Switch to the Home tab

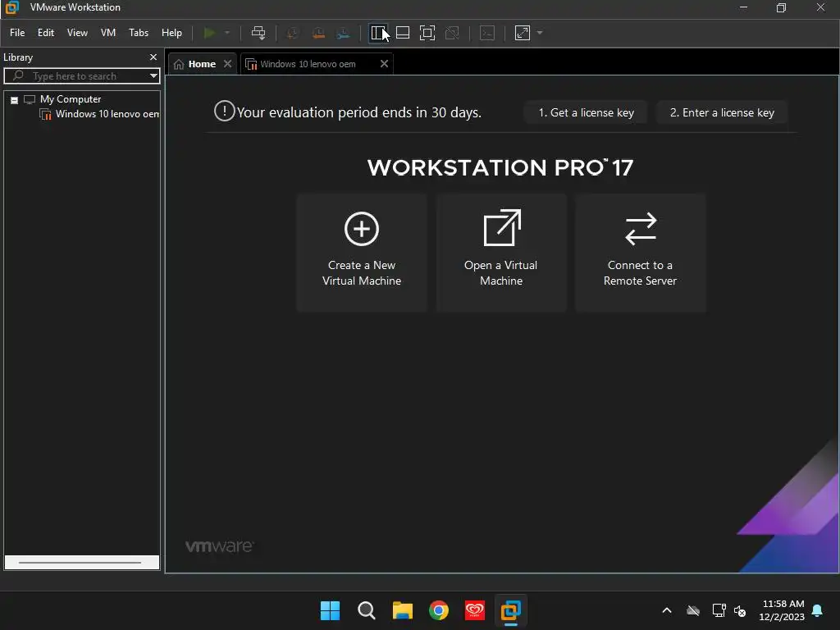tap(195, 64)
